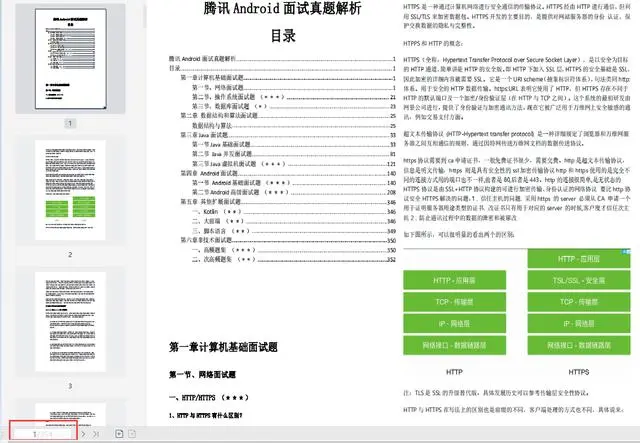640x443 pixels.
Task: Click TOC row 第一节 Android 基础面试题
Action: (294, 183)
